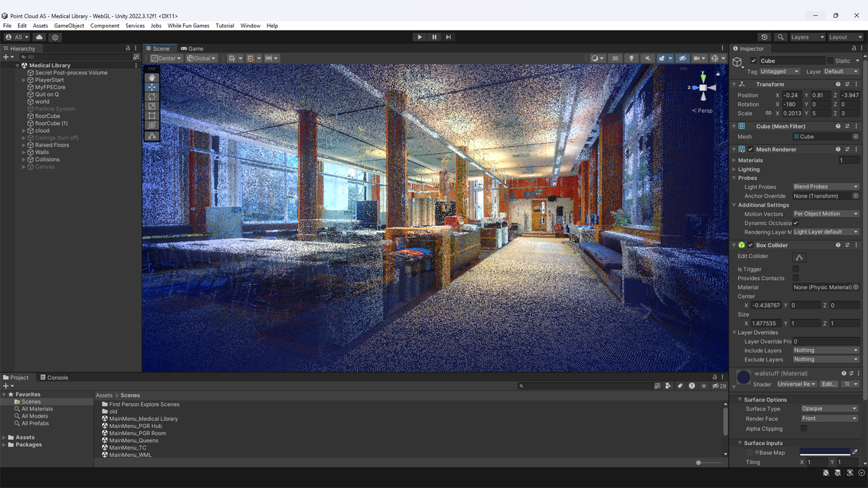This screenshot has height=488, width=868.
Task: Check the Provides Contacts checkbox
Action: [796, 278]
